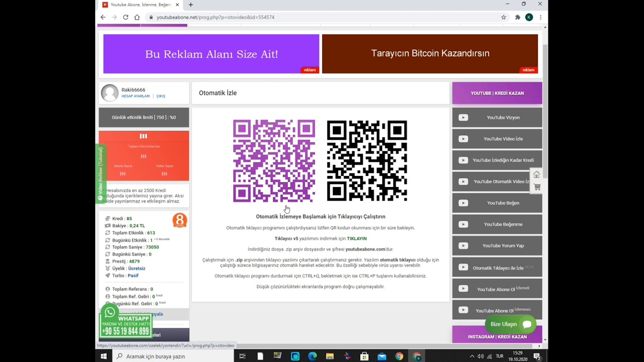This screenshot has height=362, width=644.
Task: Open the YouTube Yorum Yap menu item
Action: [497, 245]
